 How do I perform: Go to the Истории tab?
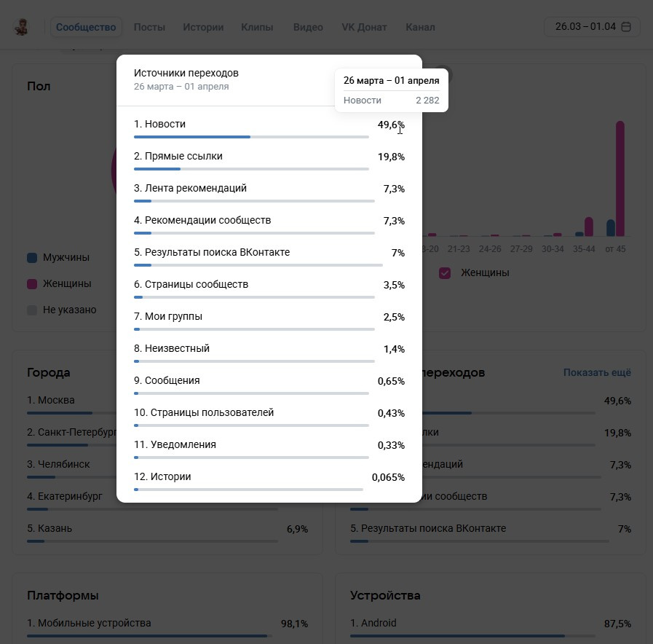(203, 27)
